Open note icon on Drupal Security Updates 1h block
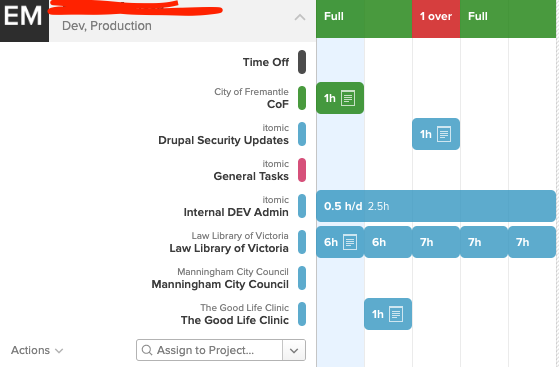The image size is (559, 367). coord(444,134)
